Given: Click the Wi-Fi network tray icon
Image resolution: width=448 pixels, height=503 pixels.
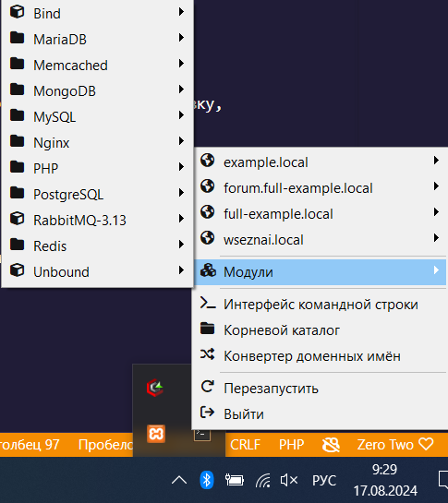Looking at the screenshot, I should [262, 480].
